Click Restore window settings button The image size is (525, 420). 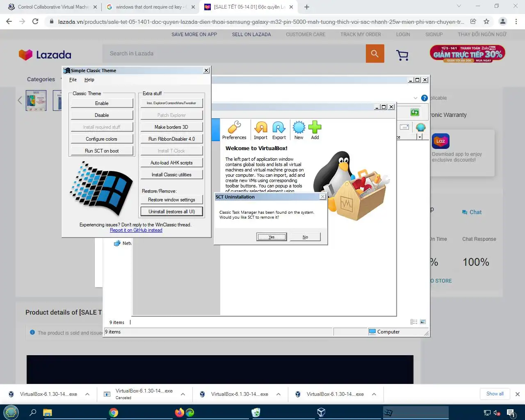[x=171, y=200]
